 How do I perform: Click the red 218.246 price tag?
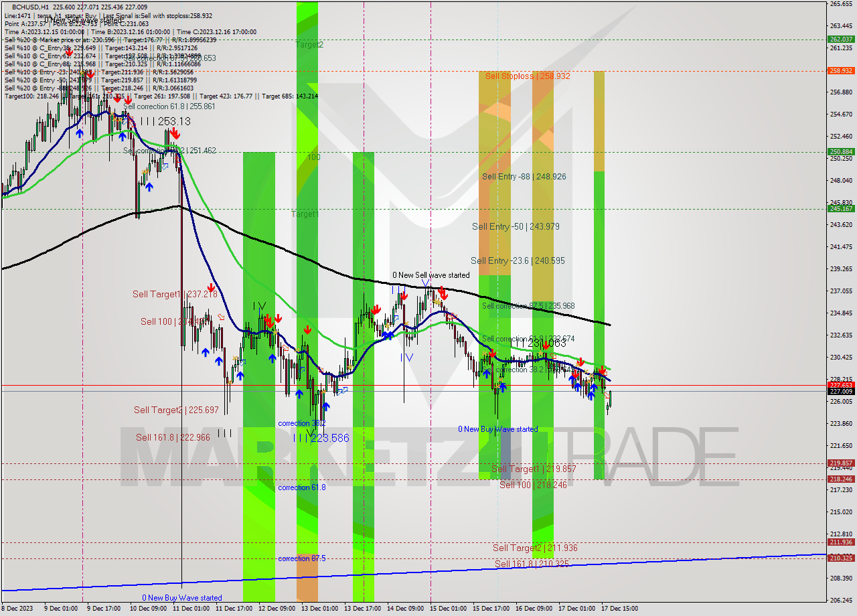841,479
